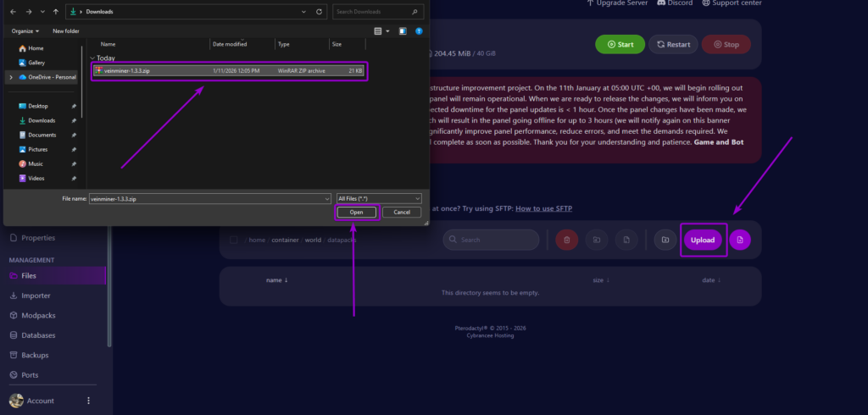Restart the server
This screenshot has height=415, width=868.
(673, 44)
